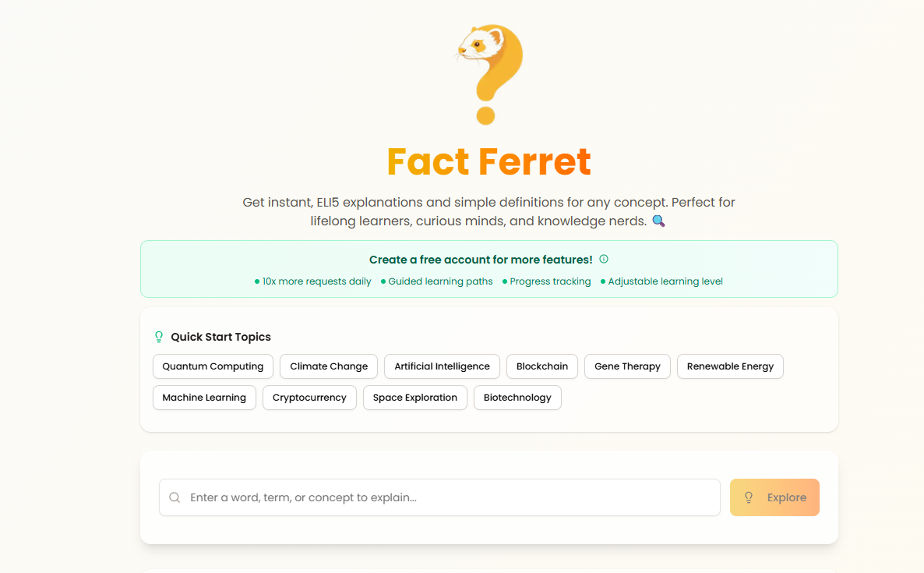Screen dimensions: 924x573
Task: Click the lightbulb icon next to Quick Start Topics
Action: tap(158, 337)
